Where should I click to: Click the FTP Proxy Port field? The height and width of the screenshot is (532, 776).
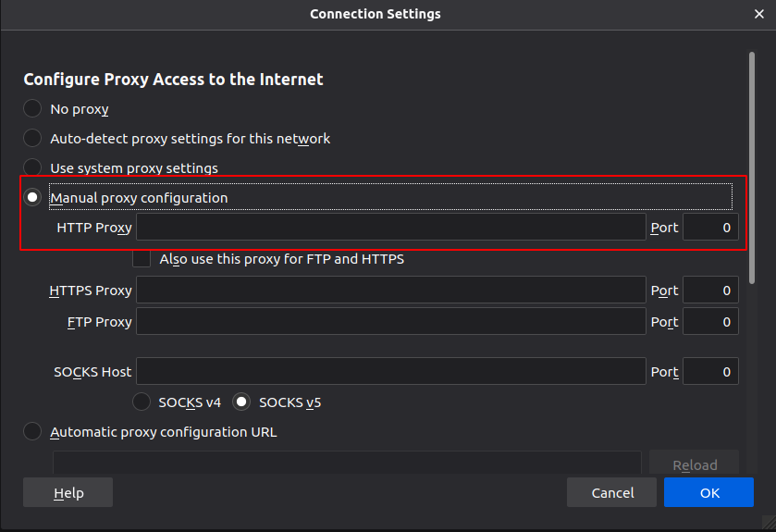[x=710, y=322]
